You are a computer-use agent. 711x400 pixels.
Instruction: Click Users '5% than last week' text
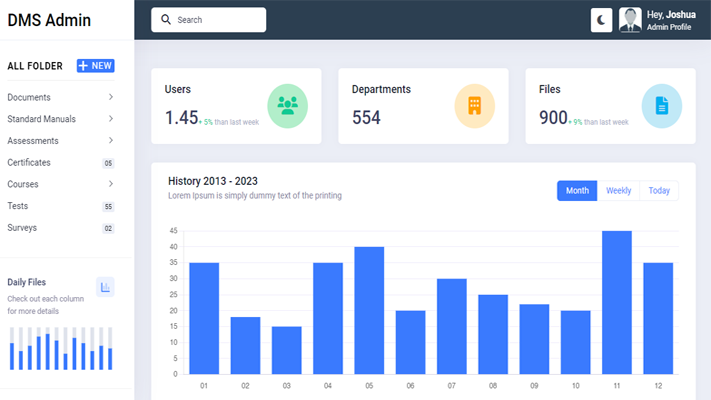pyautogui.click(x=231, y=122)
